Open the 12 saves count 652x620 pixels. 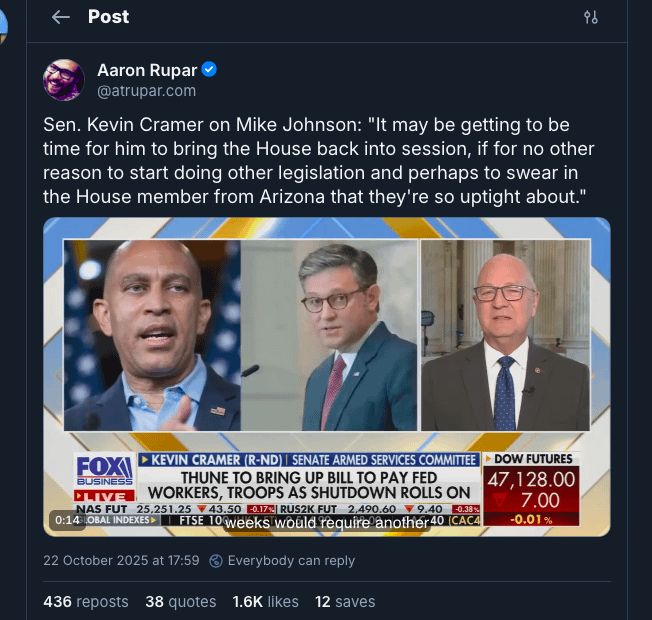[x=345, y=601]
